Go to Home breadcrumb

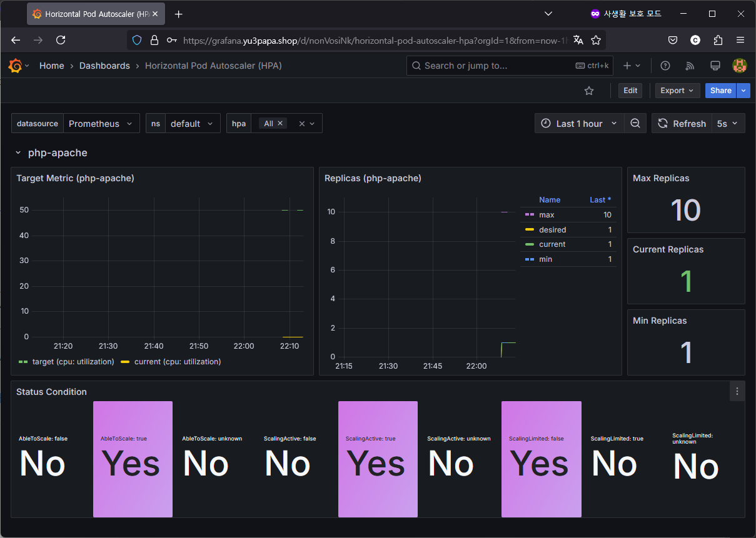52,66
